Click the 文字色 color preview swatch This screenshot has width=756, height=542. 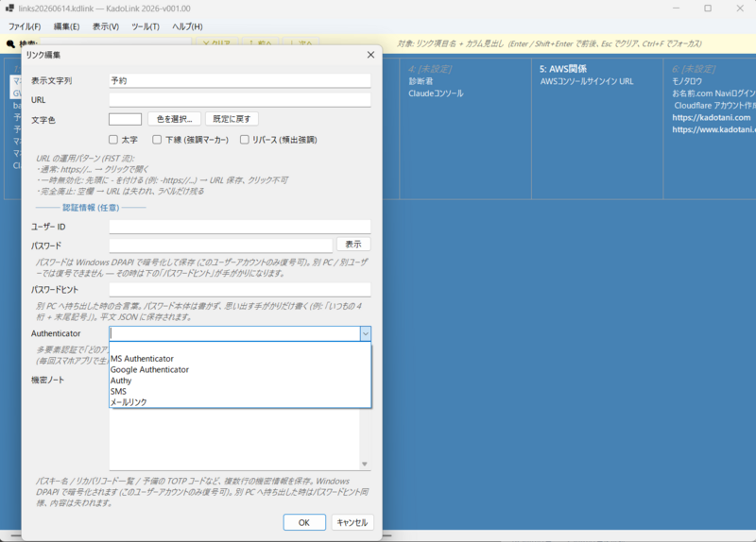point(126,119)
